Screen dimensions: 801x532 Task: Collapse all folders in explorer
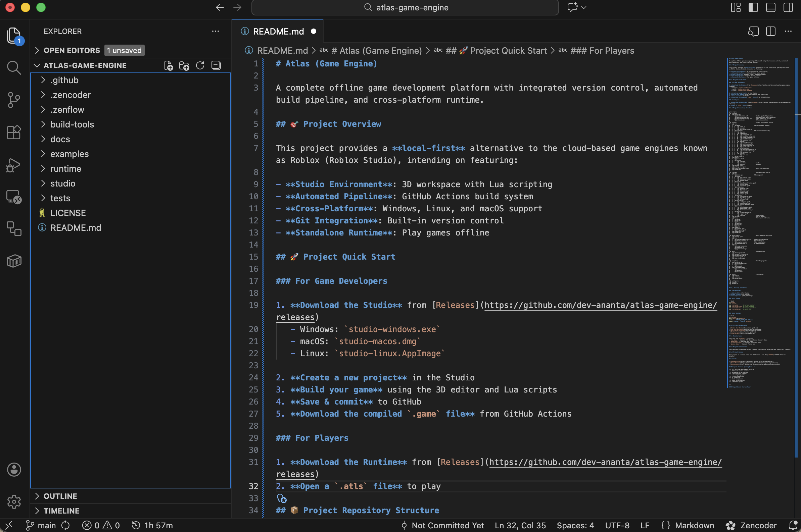point(216,65)
